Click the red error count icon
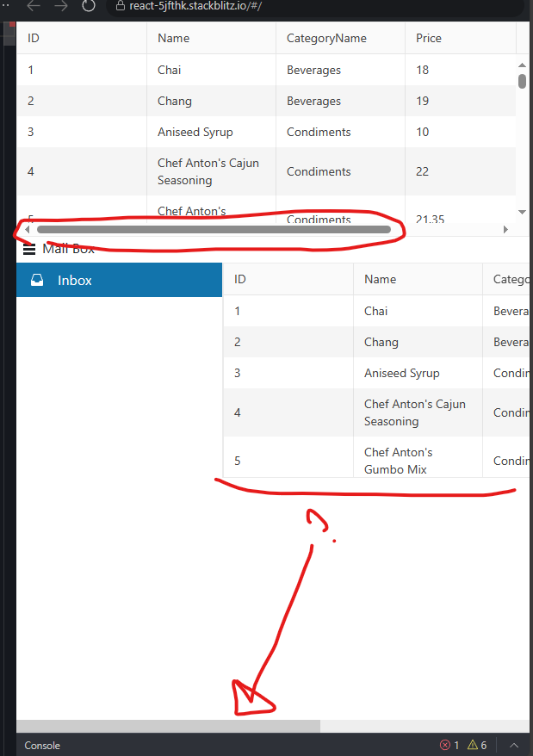This screenshot has height=756, width=533. 445,745
